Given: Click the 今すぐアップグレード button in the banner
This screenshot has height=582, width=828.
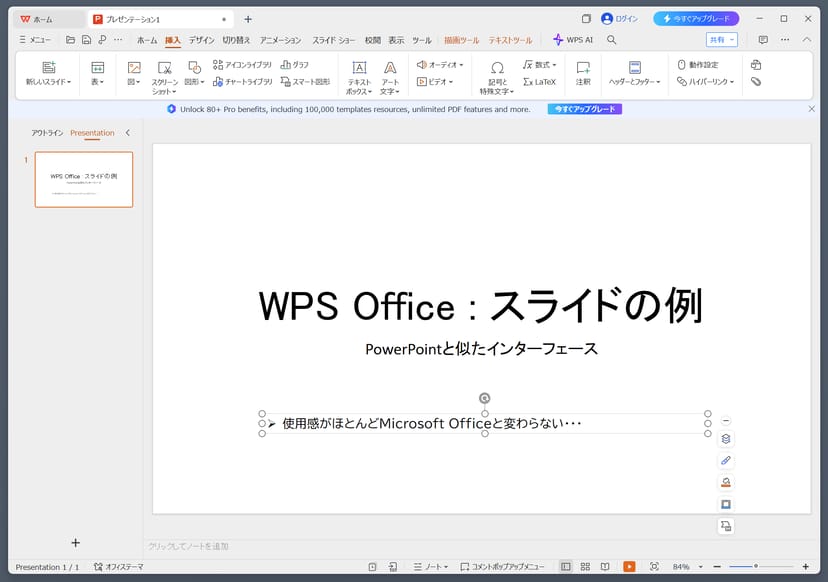Looking at the screenshot, I should [584, 109].
